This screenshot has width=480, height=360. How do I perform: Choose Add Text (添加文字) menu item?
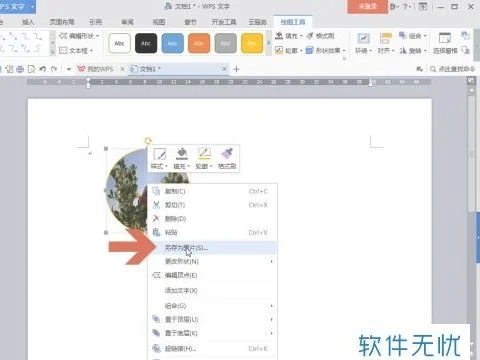(x=212, y=291)
